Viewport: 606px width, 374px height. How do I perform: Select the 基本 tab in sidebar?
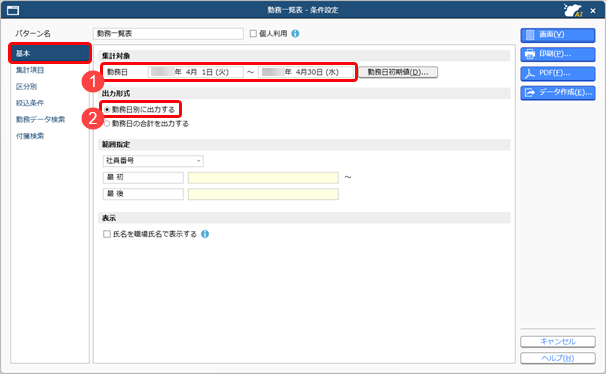(50, 53)
